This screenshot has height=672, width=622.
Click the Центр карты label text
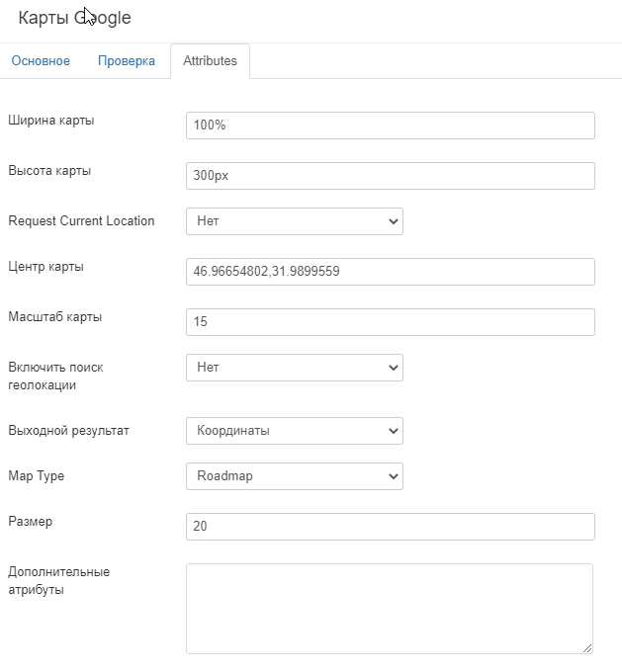[x=45, y=267]
